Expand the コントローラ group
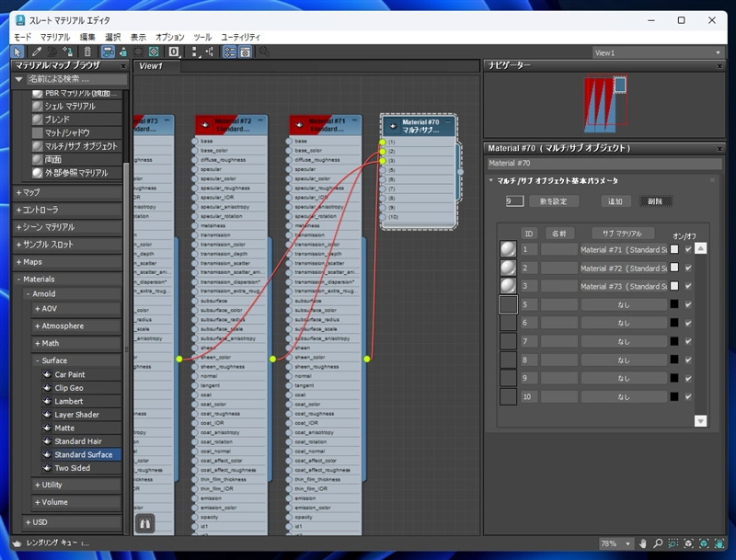736x560 pixels. point(67,210)
